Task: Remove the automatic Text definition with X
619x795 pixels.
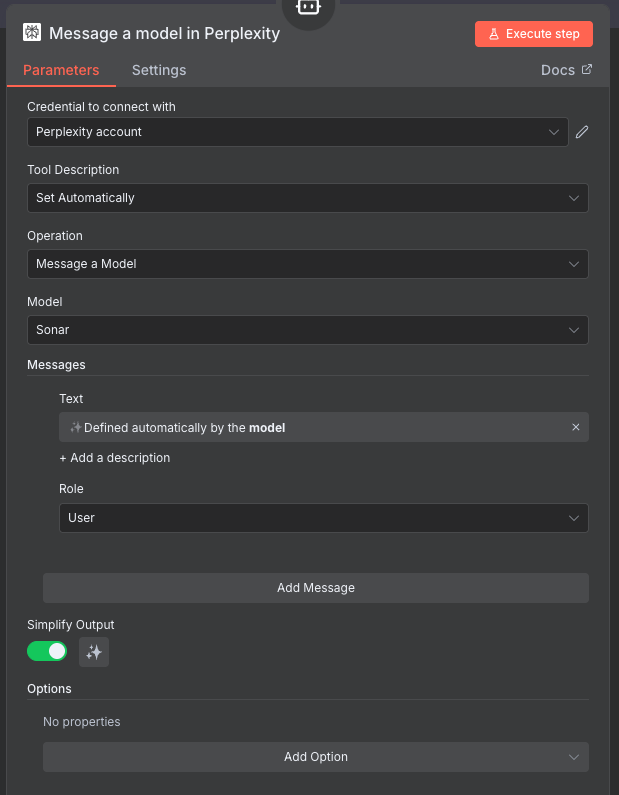Action: pyautogui.click(x=575, y=427)
